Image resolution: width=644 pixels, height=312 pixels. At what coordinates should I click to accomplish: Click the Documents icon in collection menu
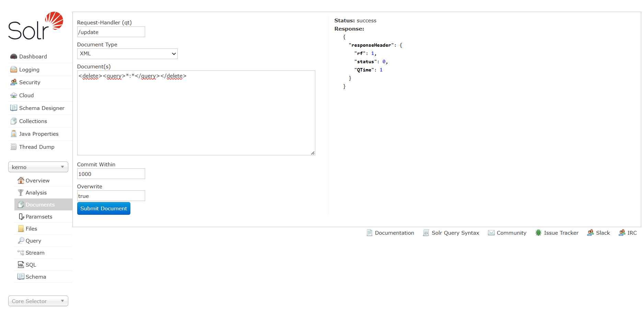pyautogui.click(x=21, y=204)
